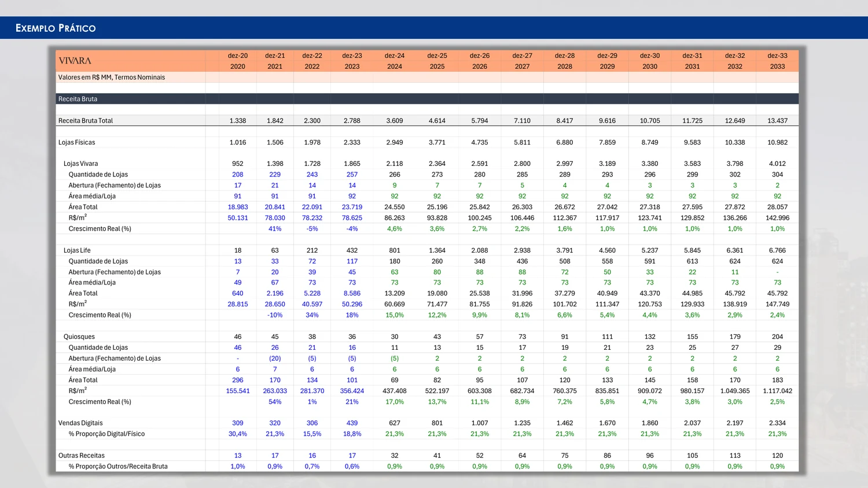
Task: Click Lojas Vivara Crescimento Real value '4,6%'
Action: [x=395, y=229]
